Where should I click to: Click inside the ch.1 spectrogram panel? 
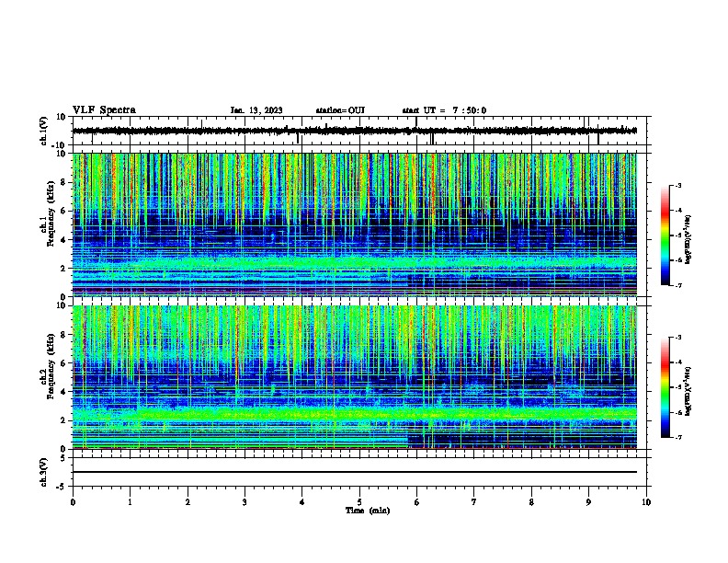[354, 224]
